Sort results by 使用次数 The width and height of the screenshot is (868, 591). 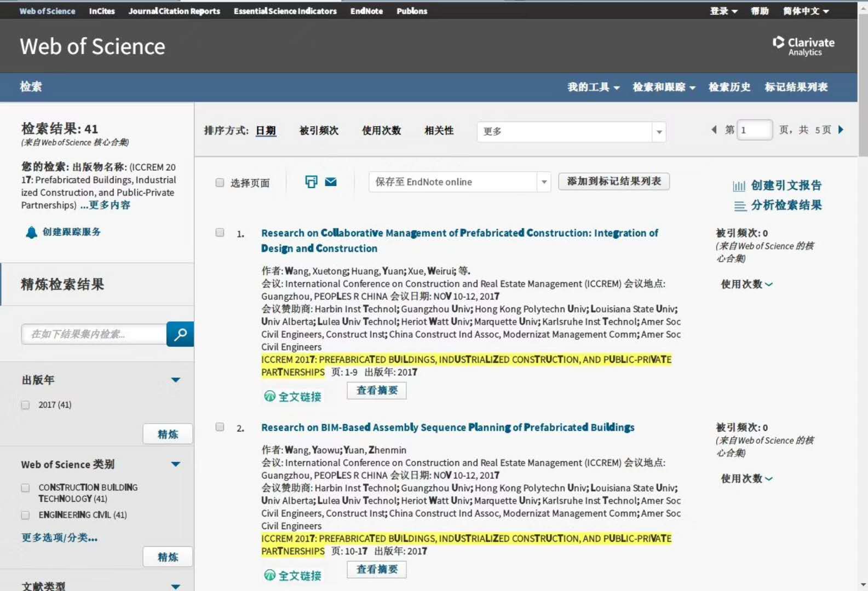(381, 130)
